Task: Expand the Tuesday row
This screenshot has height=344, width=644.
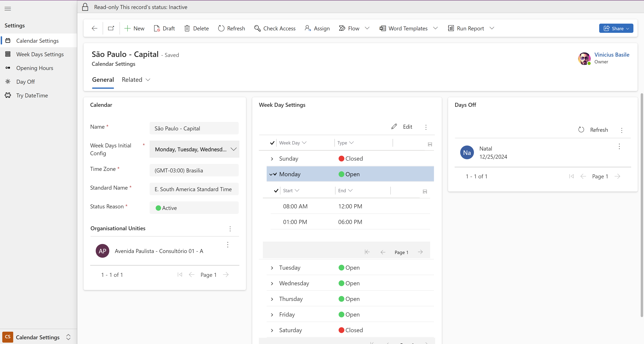Action: tap(272, 268)
